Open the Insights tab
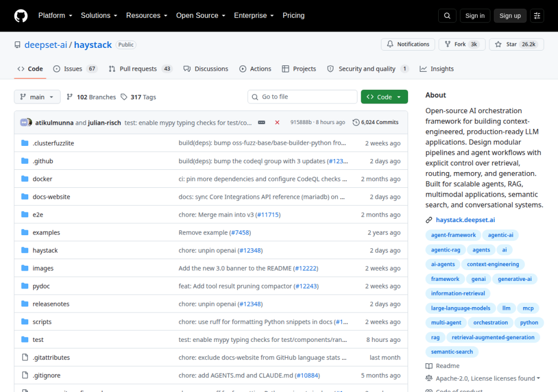 tap(436, 69)
